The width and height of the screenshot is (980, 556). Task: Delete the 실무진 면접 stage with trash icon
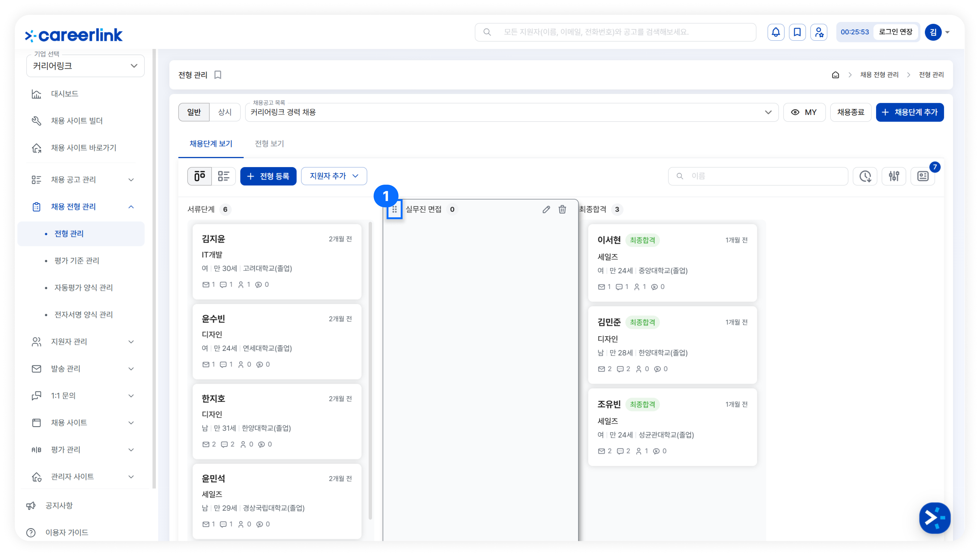point(562,209)
